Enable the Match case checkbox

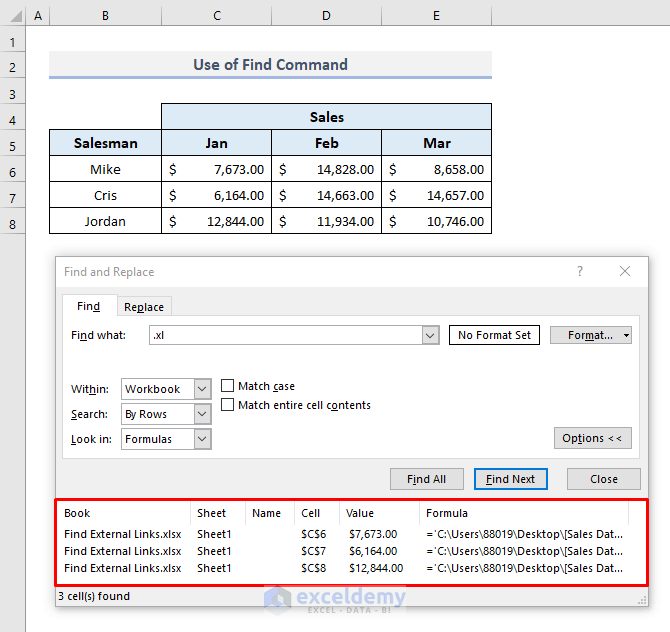pyautogui.click(x=227, y=385)
